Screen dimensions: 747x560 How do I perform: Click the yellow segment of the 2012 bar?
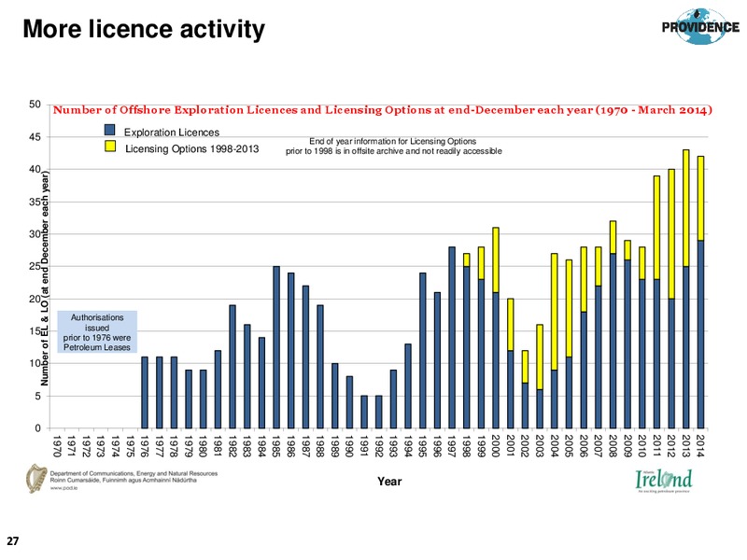[671, 234]
